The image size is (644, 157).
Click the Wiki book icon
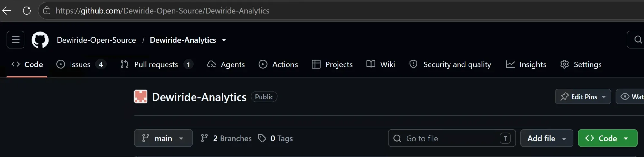pos(371,64)
